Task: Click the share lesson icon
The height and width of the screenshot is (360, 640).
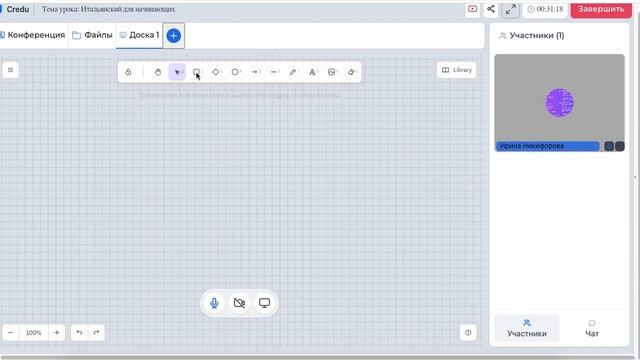Action: click(x=491, y=9)
